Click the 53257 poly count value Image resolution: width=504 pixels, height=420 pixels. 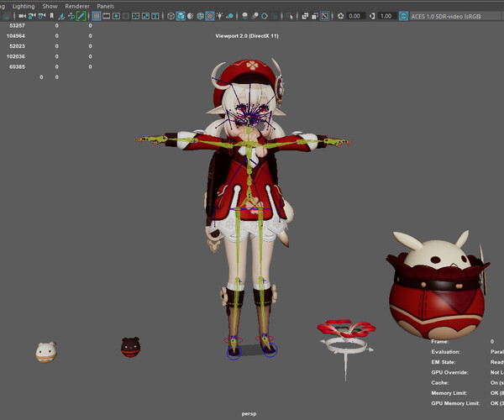(x=17, y=25)
